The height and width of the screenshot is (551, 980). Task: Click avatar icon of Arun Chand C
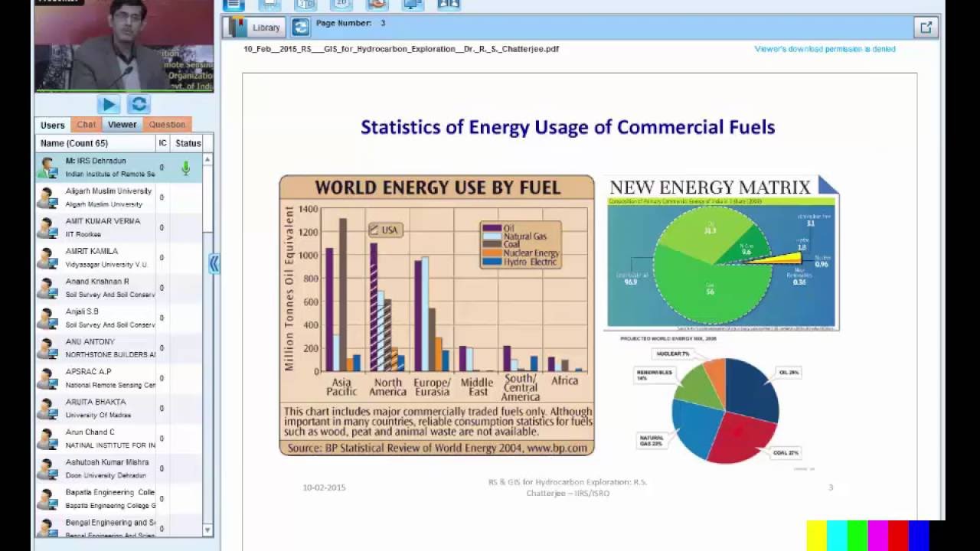pos(48,439)
